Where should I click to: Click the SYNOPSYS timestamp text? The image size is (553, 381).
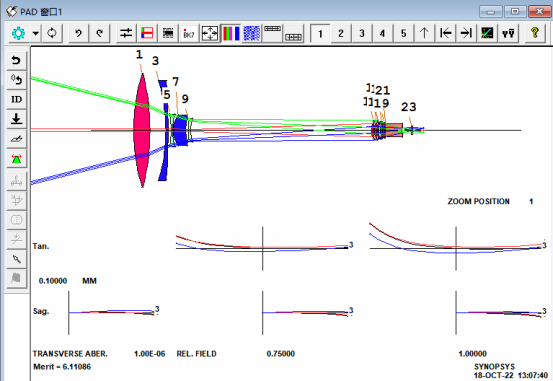[x=511, y=371]
